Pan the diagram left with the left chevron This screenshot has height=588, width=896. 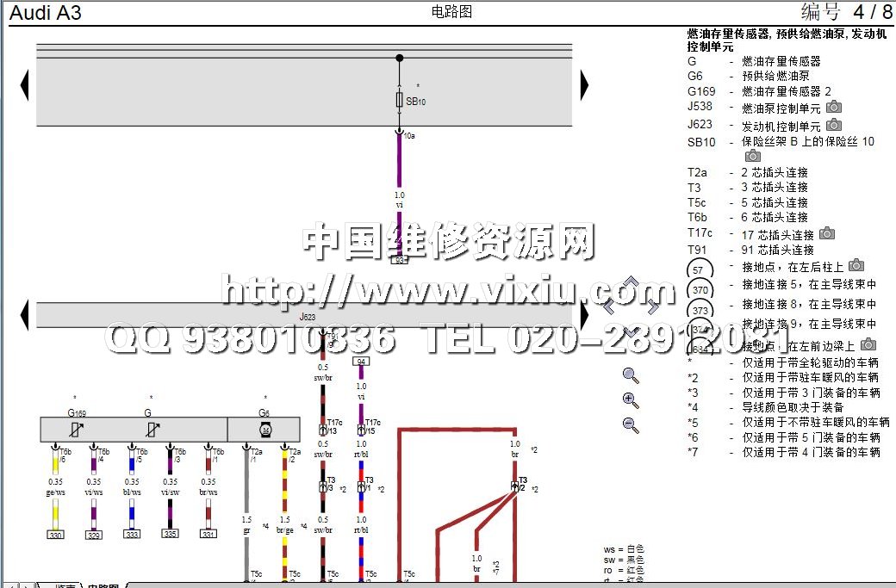(x=609, y=306)
